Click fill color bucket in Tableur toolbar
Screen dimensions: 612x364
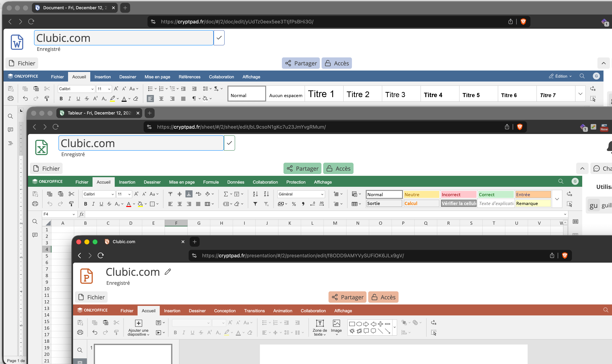pyautogui.click(x=140, y=204)
